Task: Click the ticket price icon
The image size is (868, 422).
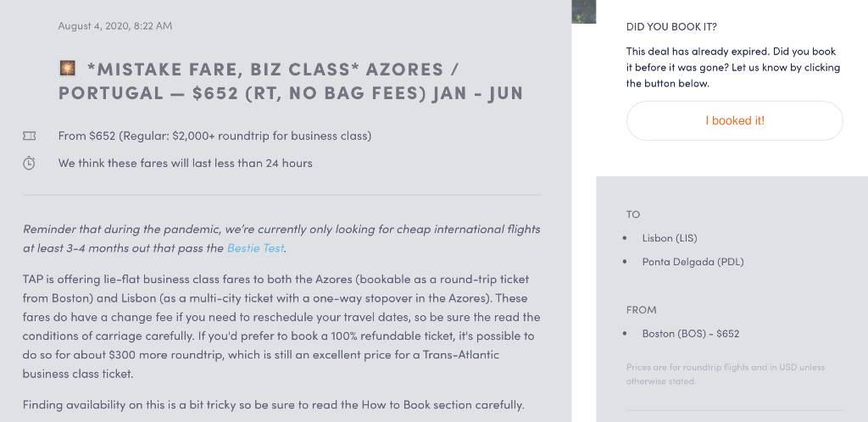Action: click(30, 136)
